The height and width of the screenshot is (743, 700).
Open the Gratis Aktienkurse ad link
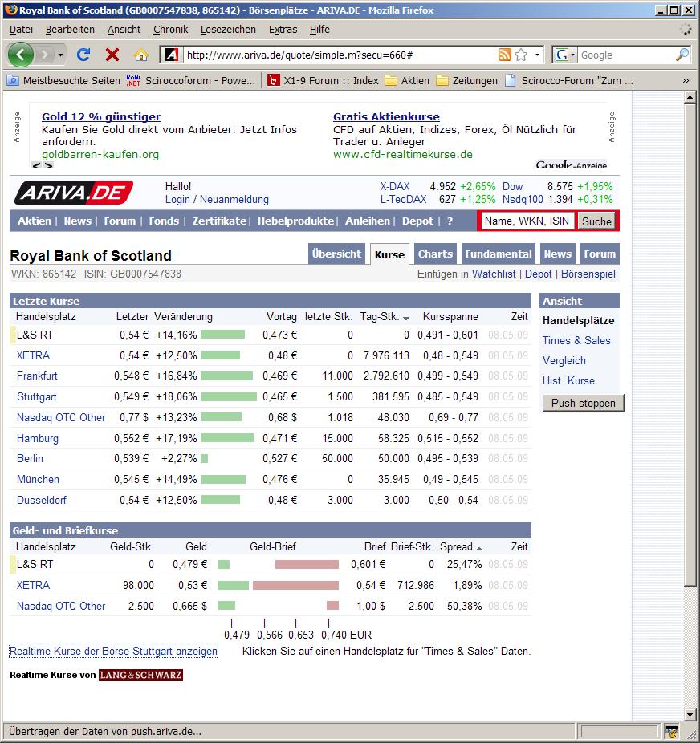coord(386,116)
